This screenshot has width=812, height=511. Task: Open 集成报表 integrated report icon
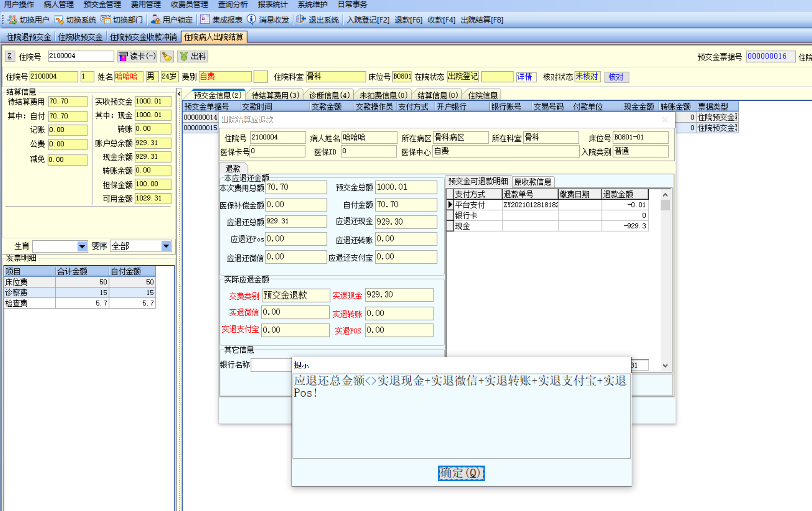coord(205,20)
